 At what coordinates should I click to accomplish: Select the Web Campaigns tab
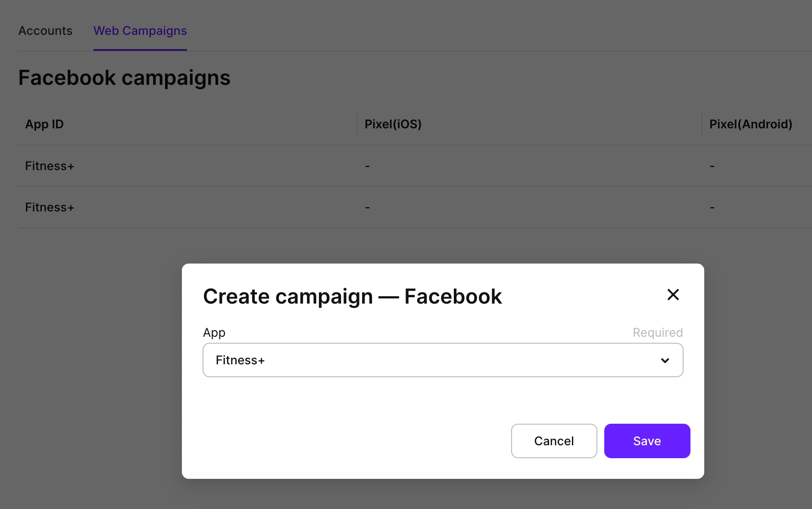(x=140, y=31)
